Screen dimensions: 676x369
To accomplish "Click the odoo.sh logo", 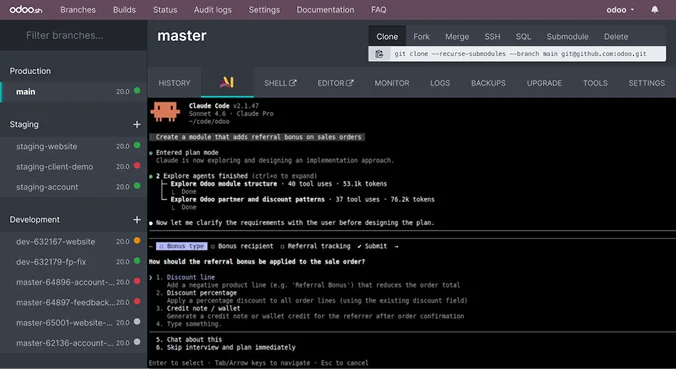I will (x=26, y=9).
